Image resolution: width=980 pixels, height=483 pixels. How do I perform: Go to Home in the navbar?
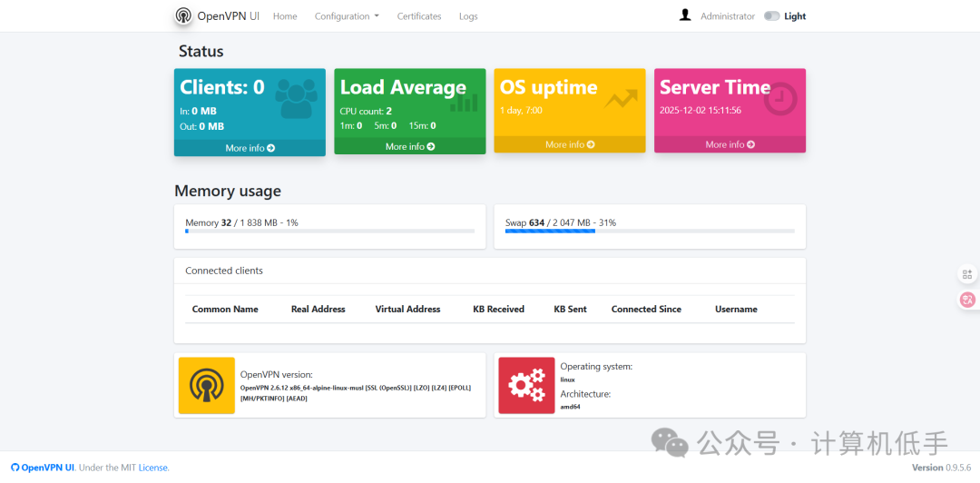tap(285, 16)
